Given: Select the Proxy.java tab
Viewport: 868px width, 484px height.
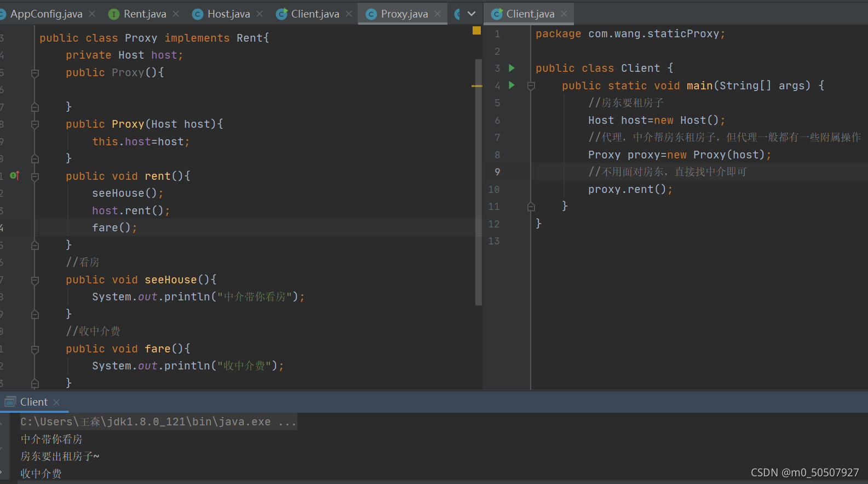Looking at the screenshot, I should click(x=404, y=14).
